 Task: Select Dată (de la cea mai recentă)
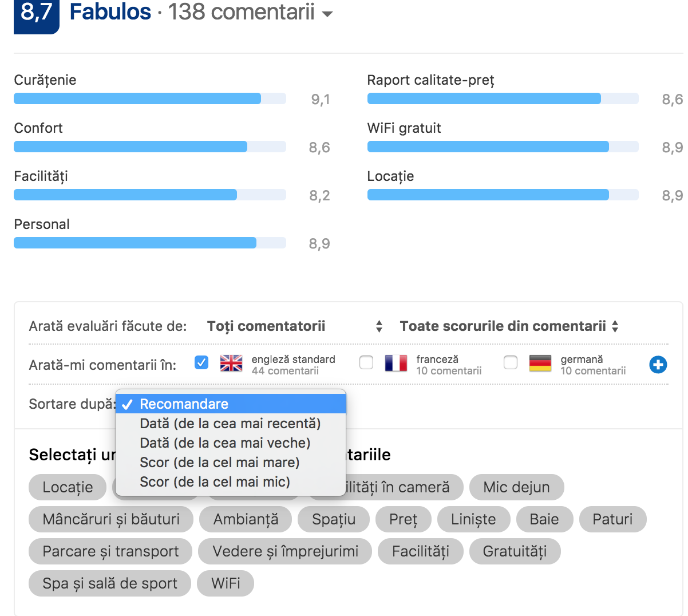(x=230, y=424)
